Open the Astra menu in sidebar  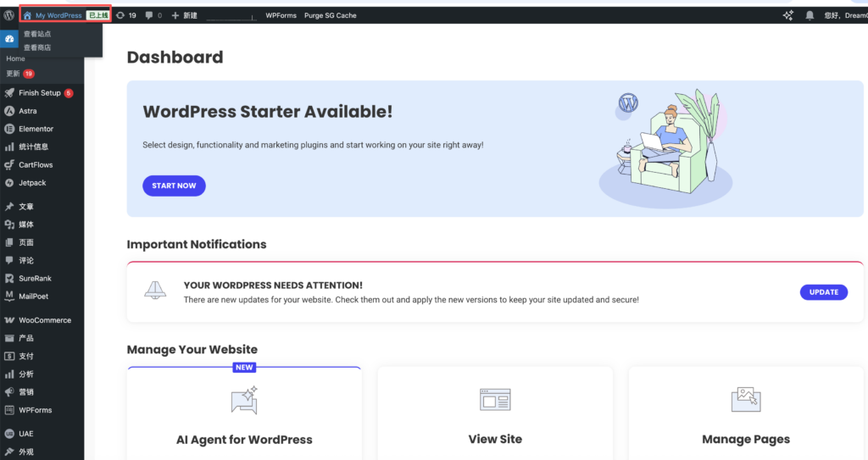[27, 111]
